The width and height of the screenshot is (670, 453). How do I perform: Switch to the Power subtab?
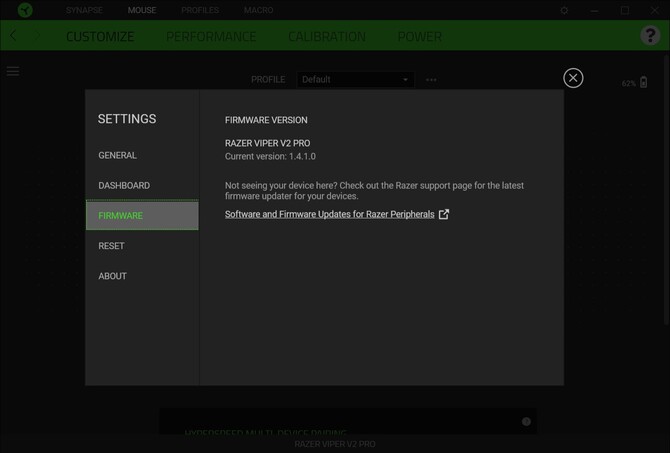(x=419, y=37)
